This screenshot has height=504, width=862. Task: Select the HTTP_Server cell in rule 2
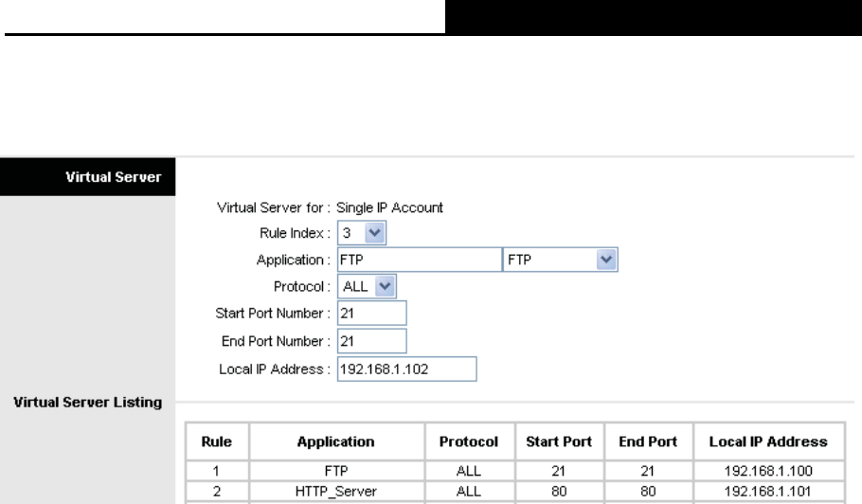tap(336, 492)
